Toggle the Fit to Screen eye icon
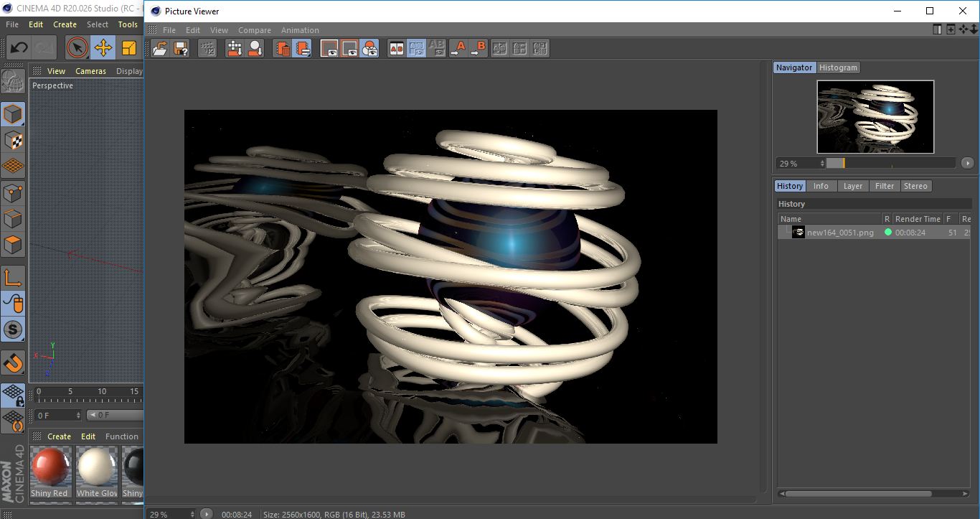The height and width of the screenshot is (519, 980). 349,48
